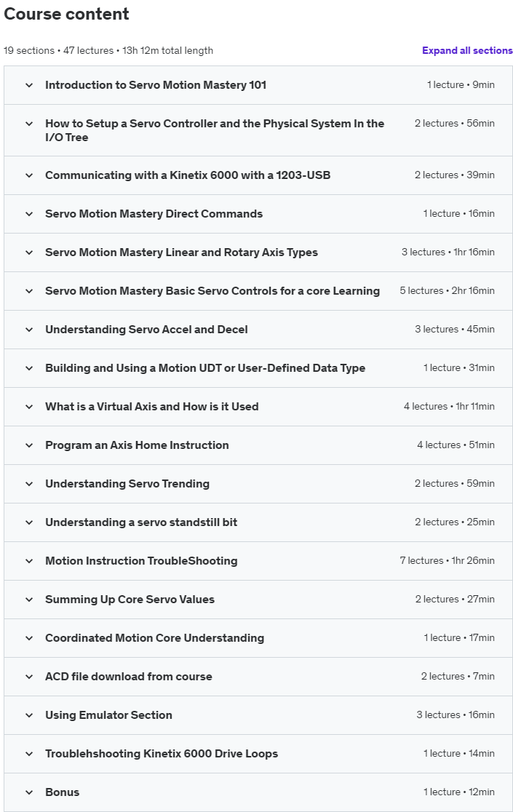Viewport: 513px width, 812px height.
Task: Expand the Introduction to Servo Motion Mastery 101 chevron
Action: [29, 85]
